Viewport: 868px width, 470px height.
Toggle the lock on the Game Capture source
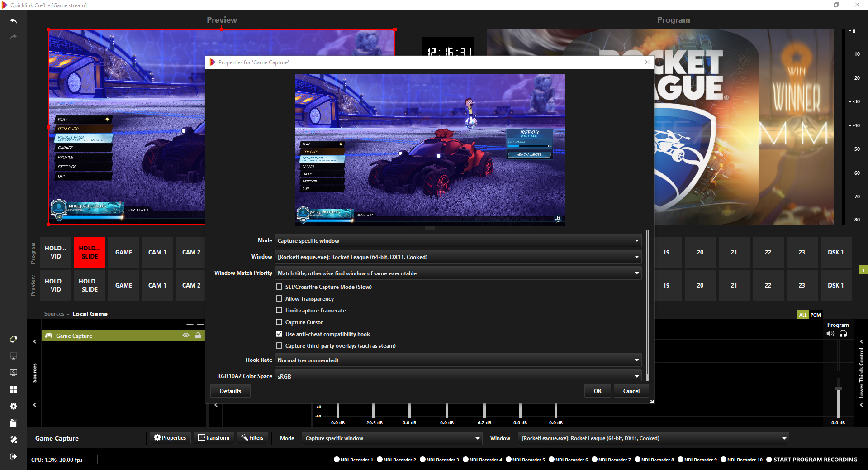pyautogui.click(x=198, y=336)
